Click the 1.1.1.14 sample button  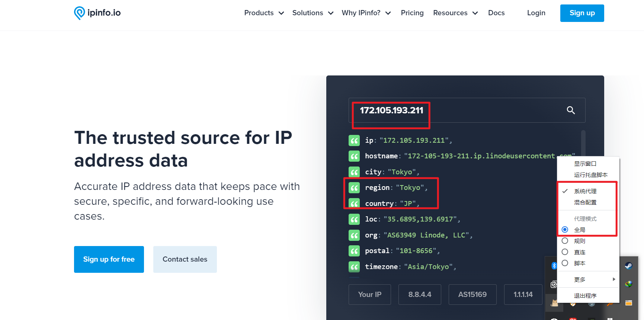(523, 294)
